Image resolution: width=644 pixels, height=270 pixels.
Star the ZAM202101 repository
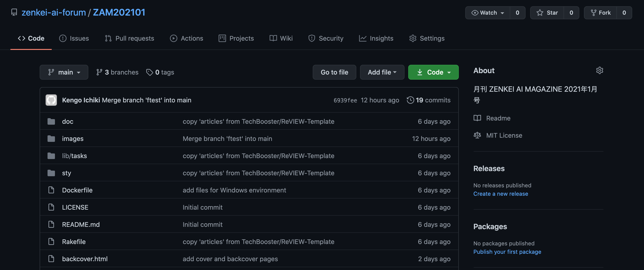547,13
